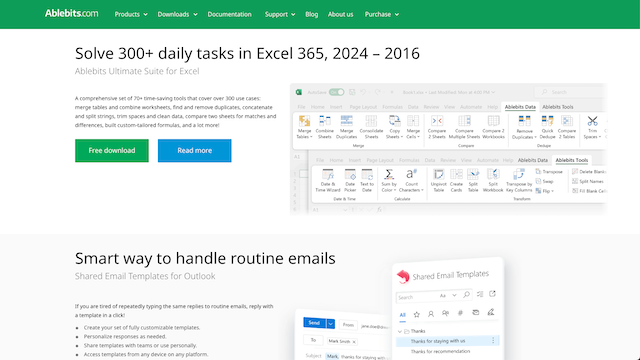Click the Combine Sheets icon

(x=325, y=121)
